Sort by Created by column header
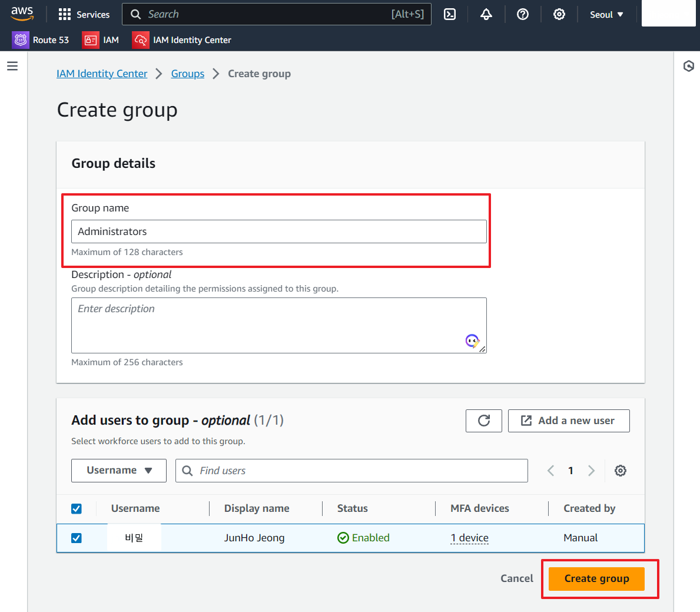Viewport: 700px width, 612px height. point(589,508)
